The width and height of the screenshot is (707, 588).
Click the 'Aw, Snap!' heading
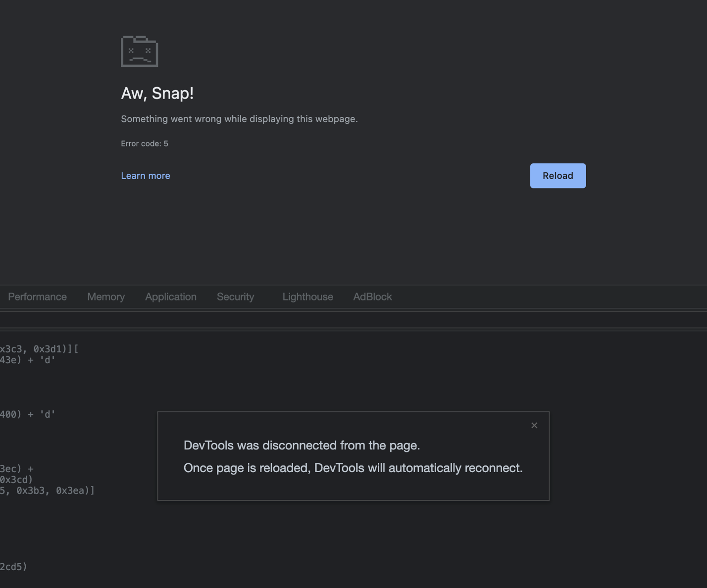(157, 93)
